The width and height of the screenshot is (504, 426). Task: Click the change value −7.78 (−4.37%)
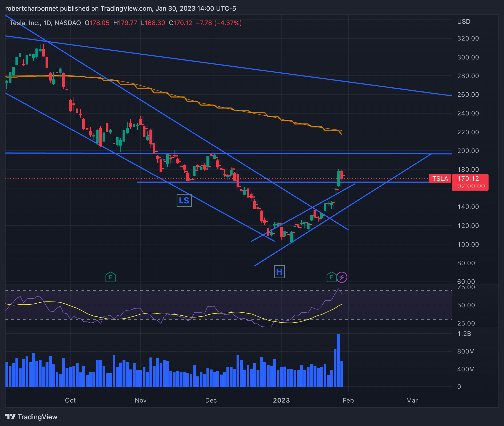(219, 23)
